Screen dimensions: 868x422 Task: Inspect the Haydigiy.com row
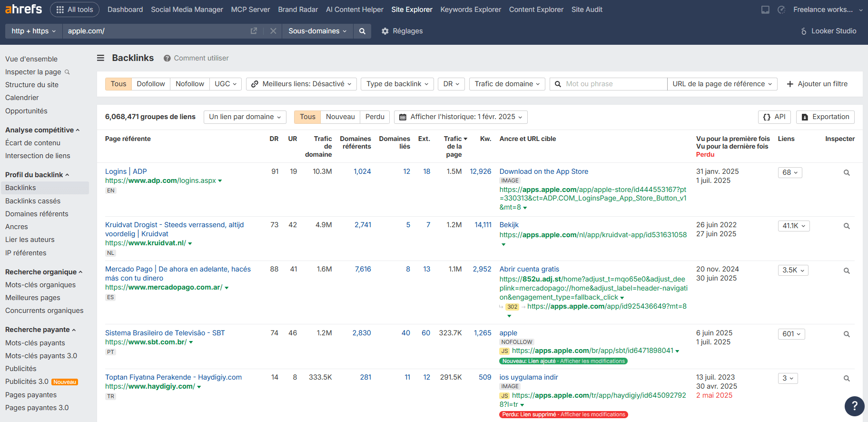click(x=847, y=378)
